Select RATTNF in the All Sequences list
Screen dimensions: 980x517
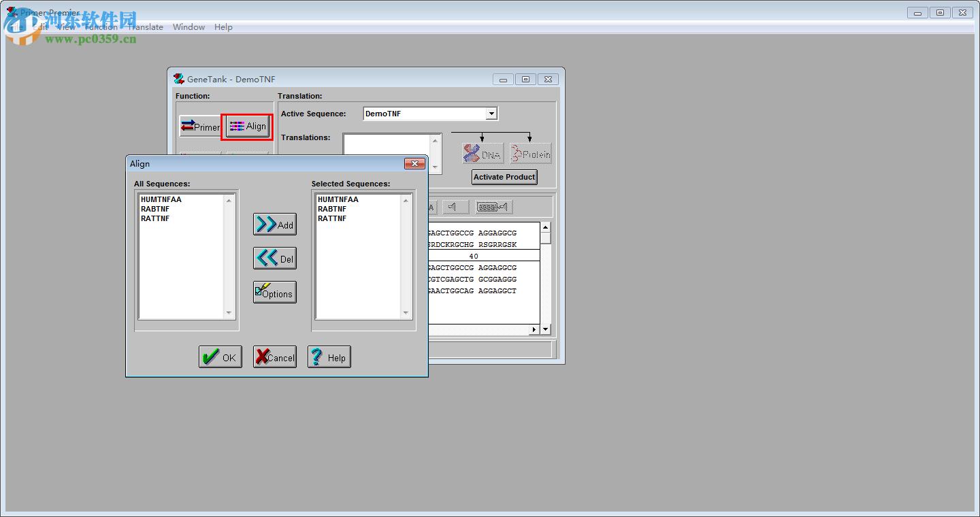155,218
